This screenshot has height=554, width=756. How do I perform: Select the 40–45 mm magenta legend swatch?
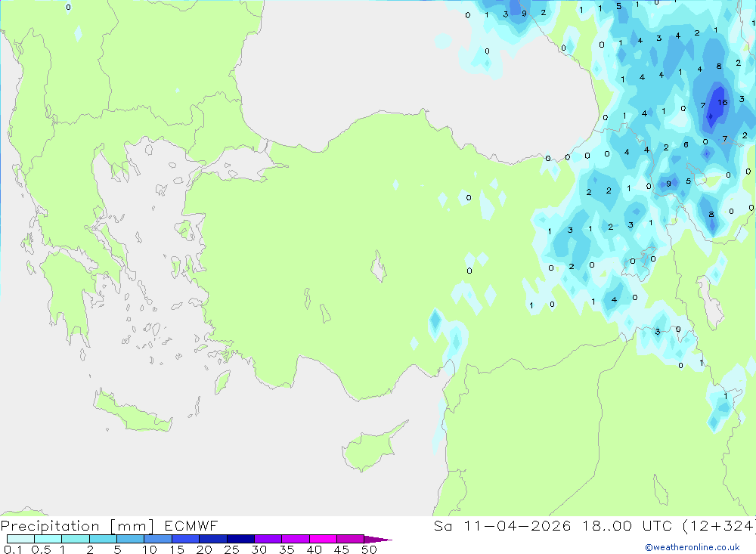(x=323, y=539)
